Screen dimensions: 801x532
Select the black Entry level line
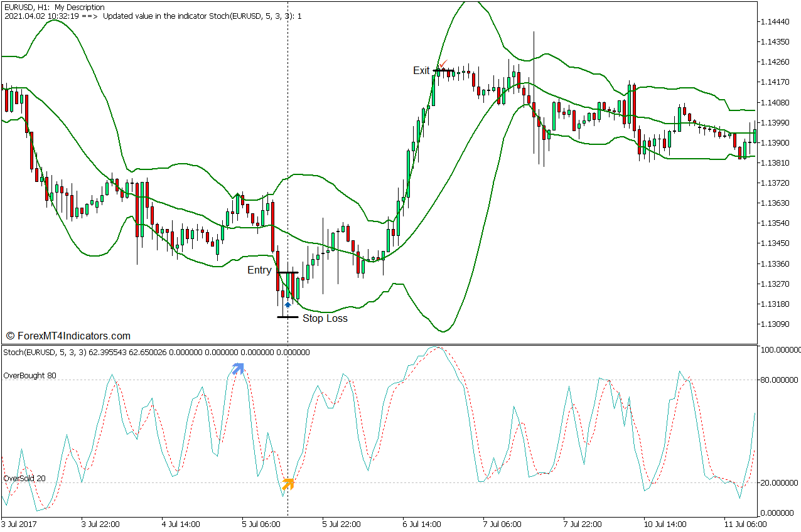(x=288, y=272)
